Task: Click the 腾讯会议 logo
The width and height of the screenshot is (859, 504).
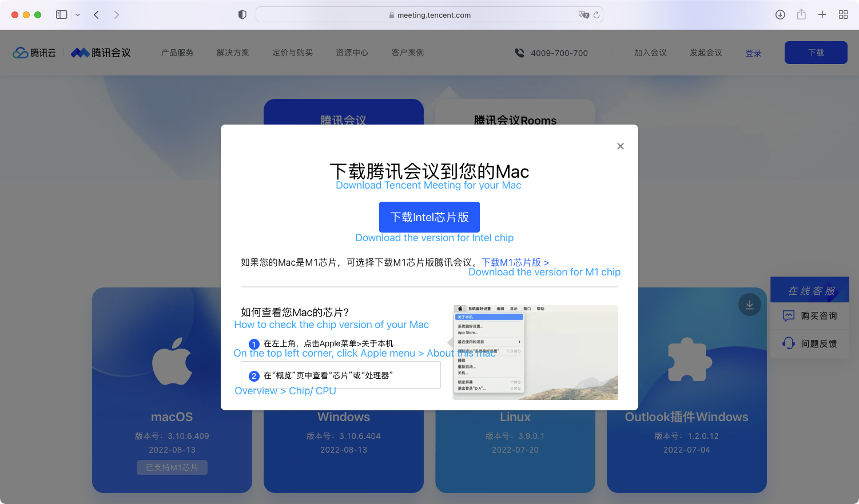Action: click(101, 53)
